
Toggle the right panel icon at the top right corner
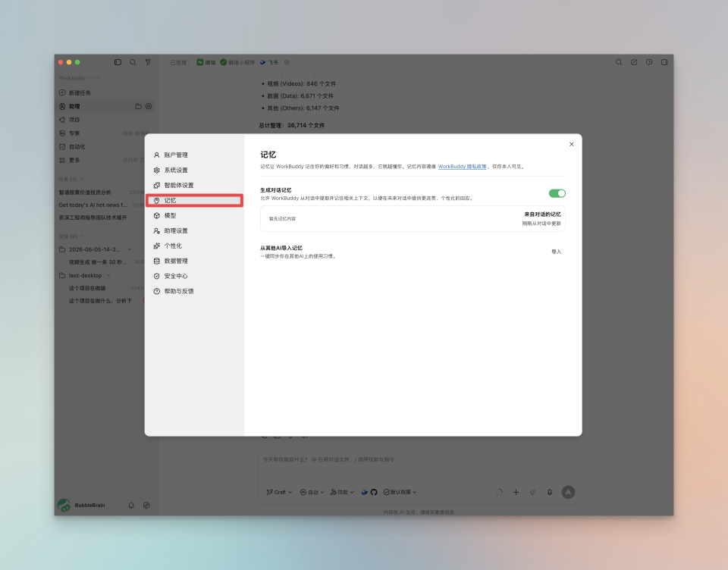[664, 62]
